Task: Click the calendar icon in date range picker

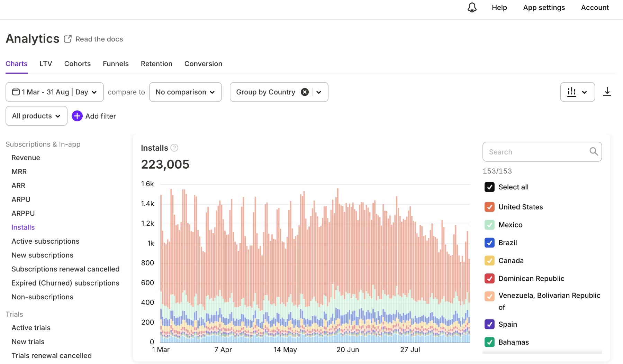Action: (16, 92)
